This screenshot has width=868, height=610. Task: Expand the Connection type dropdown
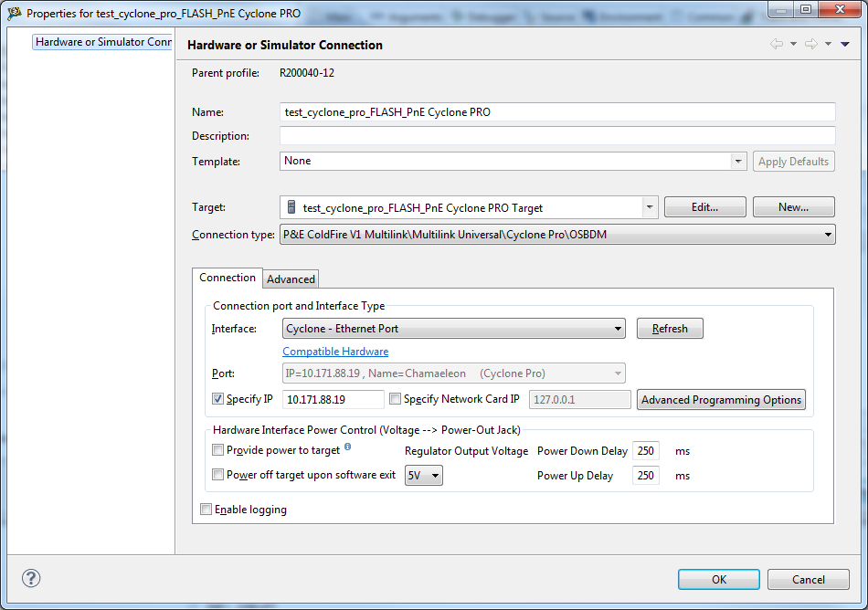click(828, 235)
